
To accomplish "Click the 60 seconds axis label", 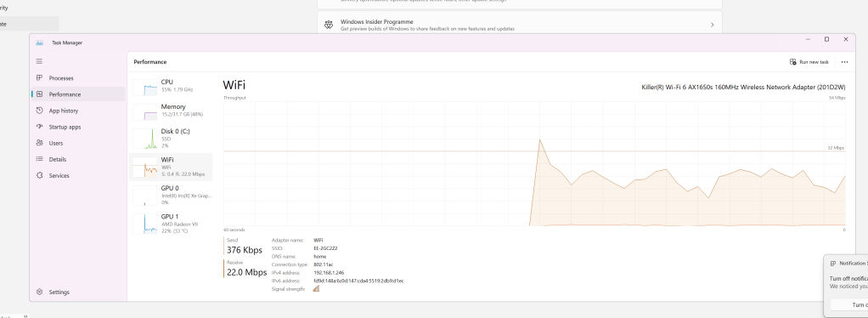I will pyautogui.click(x=234, y=230).
